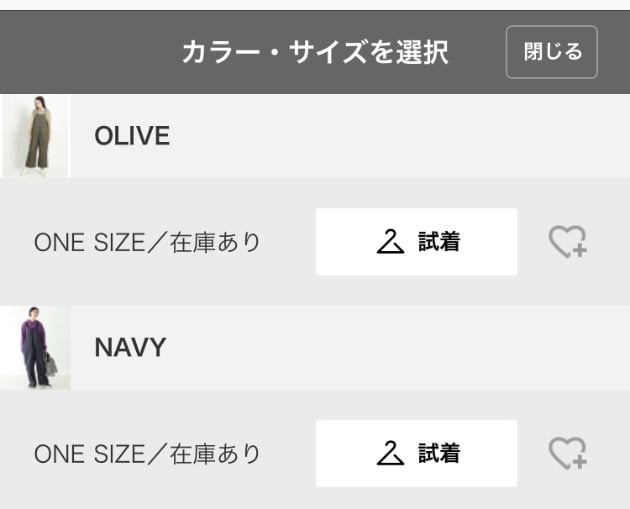This screenshot has height=509, width=630.
Task: Click the hanger icon in OLIVE's 試着 button
Action: click(390, 241)
